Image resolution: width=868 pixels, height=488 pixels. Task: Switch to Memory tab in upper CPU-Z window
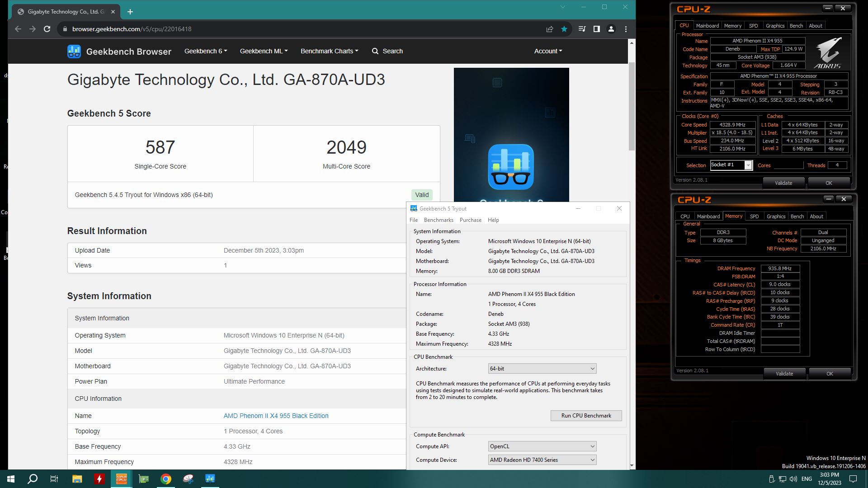click(733, 26)
